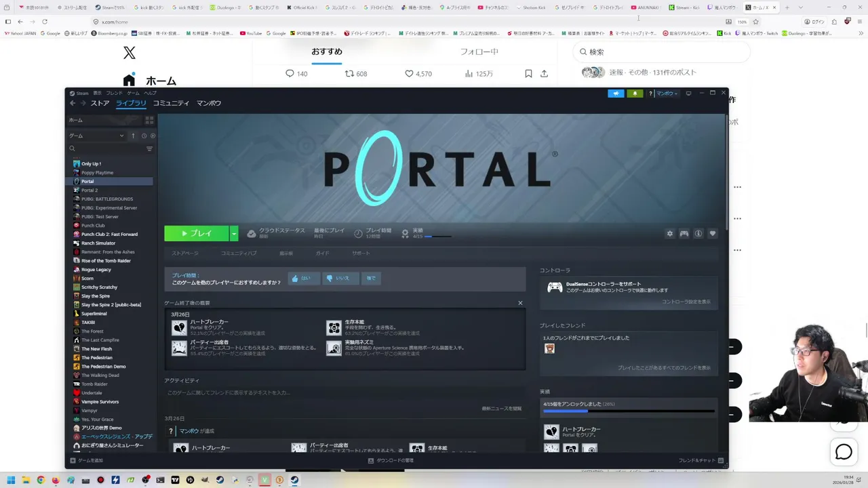This screenshot has width=868, height=488.
Task: Click the achievements 4/15 progress bar
Action: tap(438, 237)
